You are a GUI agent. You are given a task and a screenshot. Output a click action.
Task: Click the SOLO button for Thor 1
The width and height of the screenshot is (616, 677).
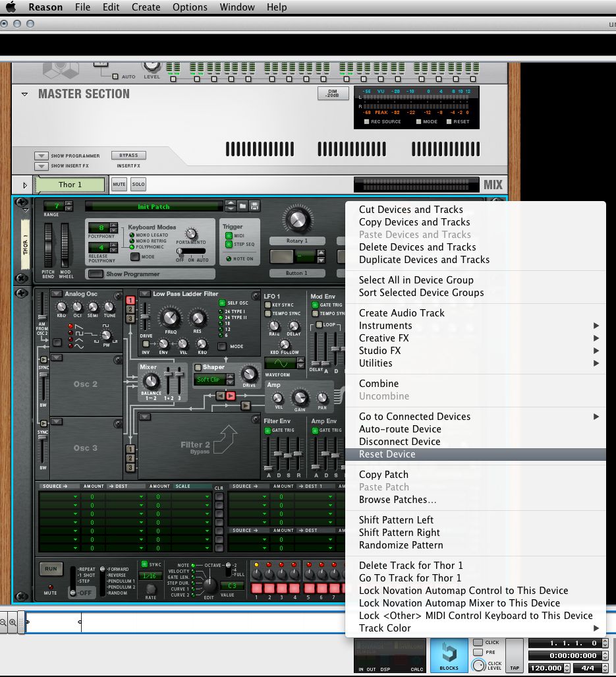pos(138,185)
